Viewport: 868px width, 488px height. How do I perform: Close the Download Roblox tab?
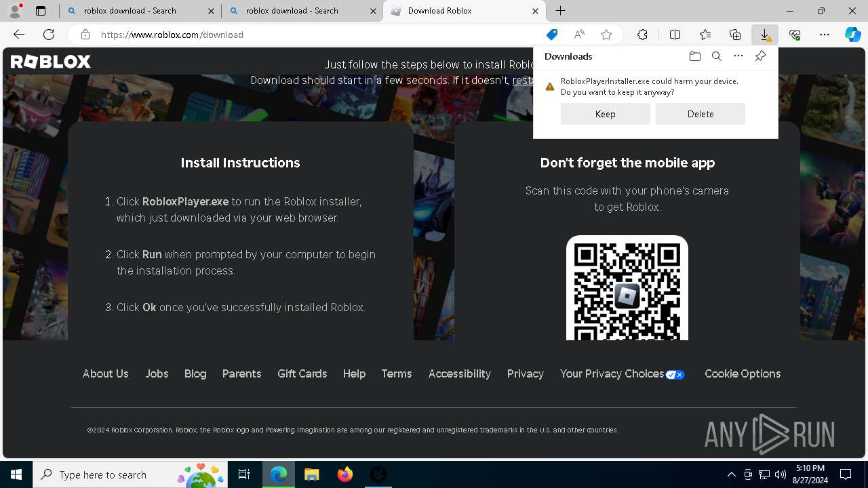[535, 11]
